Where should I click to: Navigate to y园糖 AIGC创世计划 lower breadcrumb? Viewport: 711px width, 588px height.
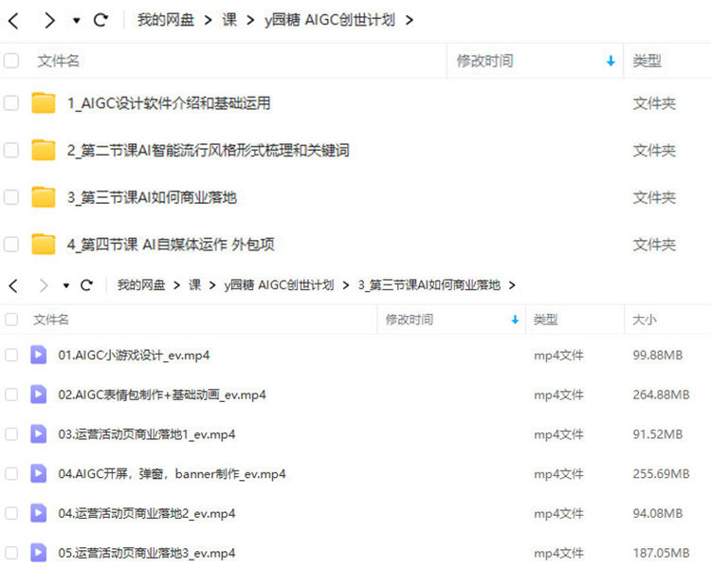click(x=280, y=285)
